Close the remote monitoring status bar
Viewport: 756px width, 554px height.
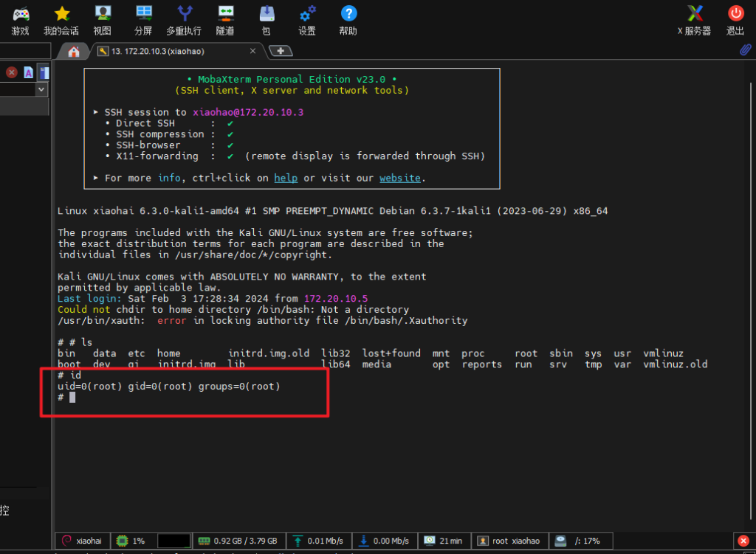(743, 541)
